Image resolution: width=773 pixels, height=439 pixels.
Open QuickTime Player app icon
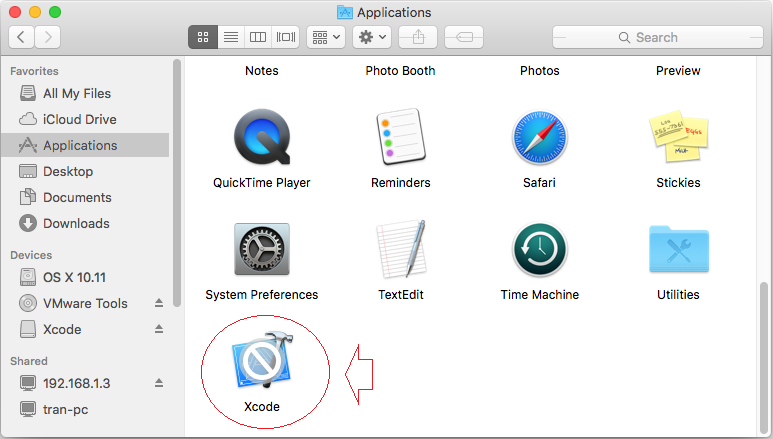tap(262, 137)
